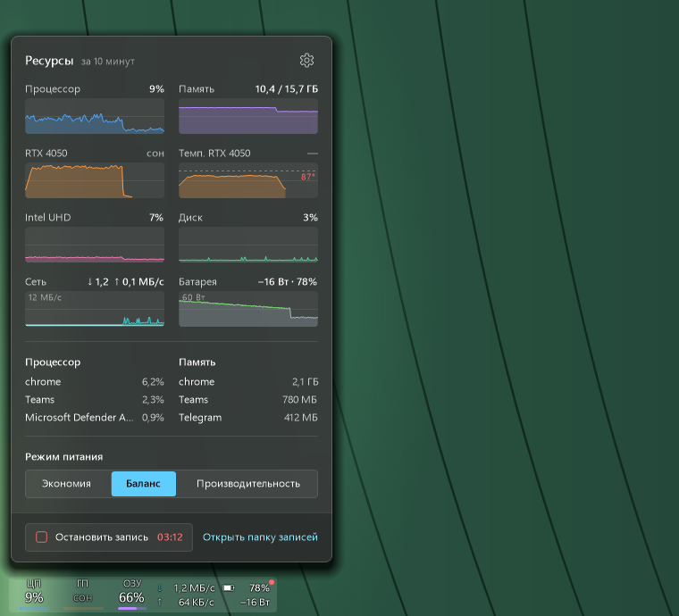Click the −16 Вт · 78% battery readout

288,282
